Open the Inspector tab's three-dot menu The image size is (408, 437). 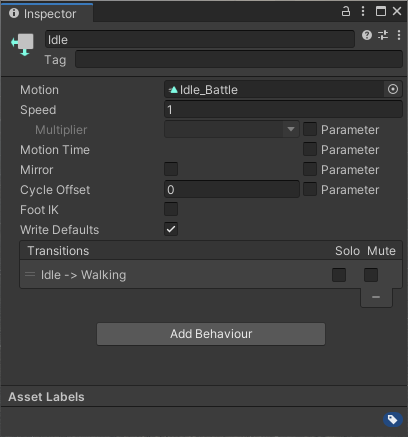[363, 11]
